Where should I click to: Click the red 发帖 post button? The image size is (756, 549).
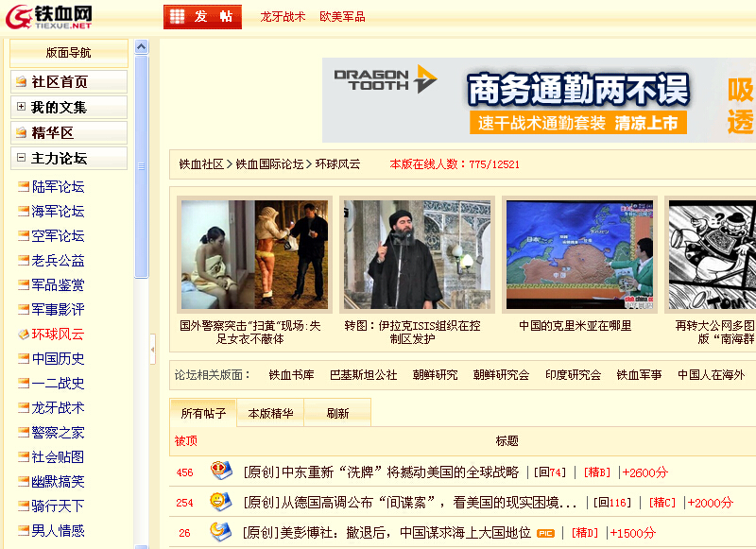(x=202, y=17)
